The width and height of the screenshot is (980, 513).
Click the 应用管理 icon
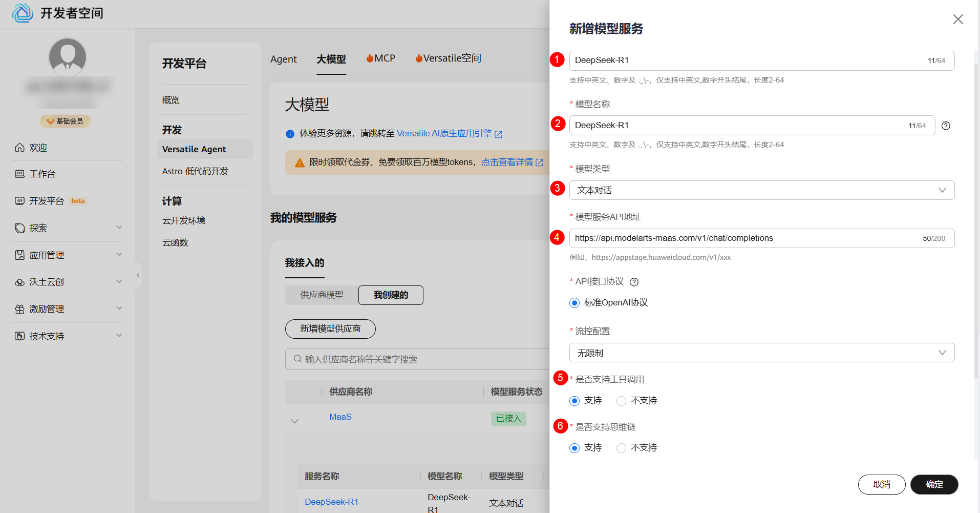pyautogui.click(x=19, y=255)
